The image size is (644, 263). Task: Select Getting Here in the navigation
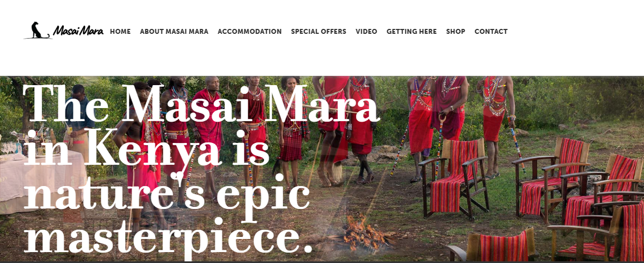coord(412,32)
